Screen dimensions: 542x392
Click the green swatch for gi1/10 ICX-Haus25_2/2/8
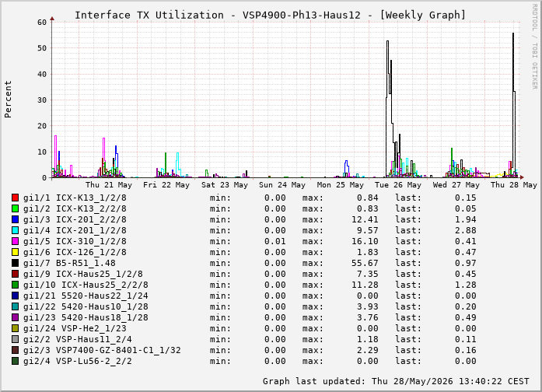(x=15, y=285)
